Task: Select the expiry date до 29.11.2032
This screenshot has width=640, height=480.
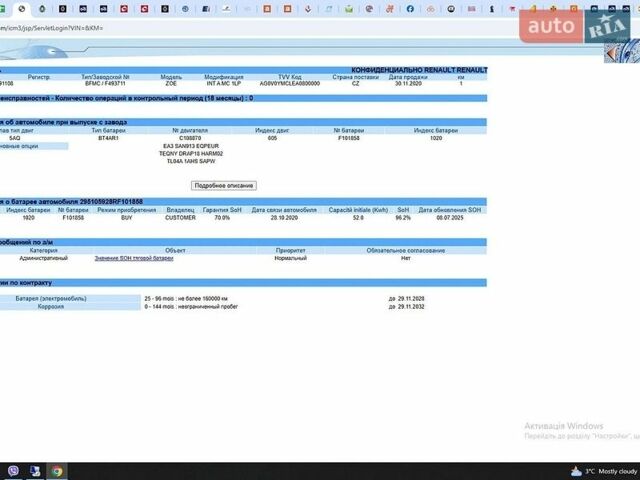Action: pyautogui.click(x=407, y=306)
